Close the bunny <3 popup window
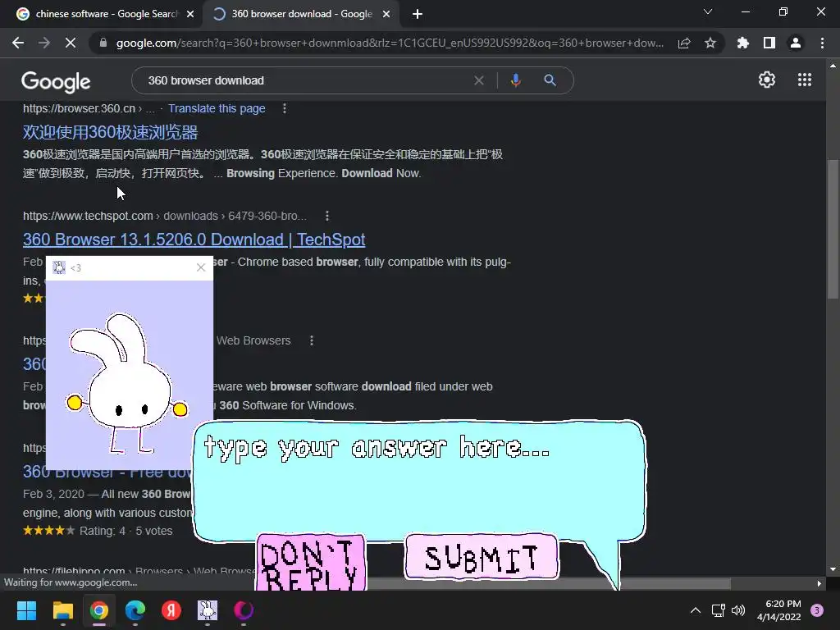Screen dimensions: 840x630 click(201, 267)
